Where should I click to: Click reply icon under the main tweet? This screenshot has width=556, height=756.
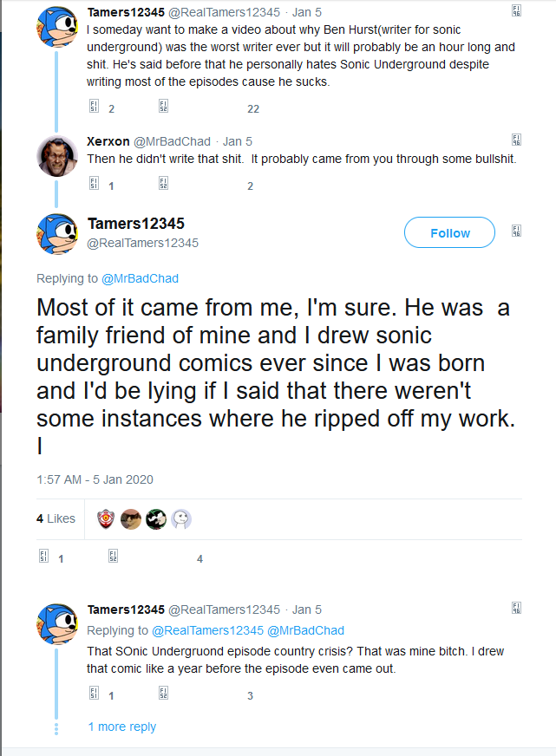click(x=43, y=558)
